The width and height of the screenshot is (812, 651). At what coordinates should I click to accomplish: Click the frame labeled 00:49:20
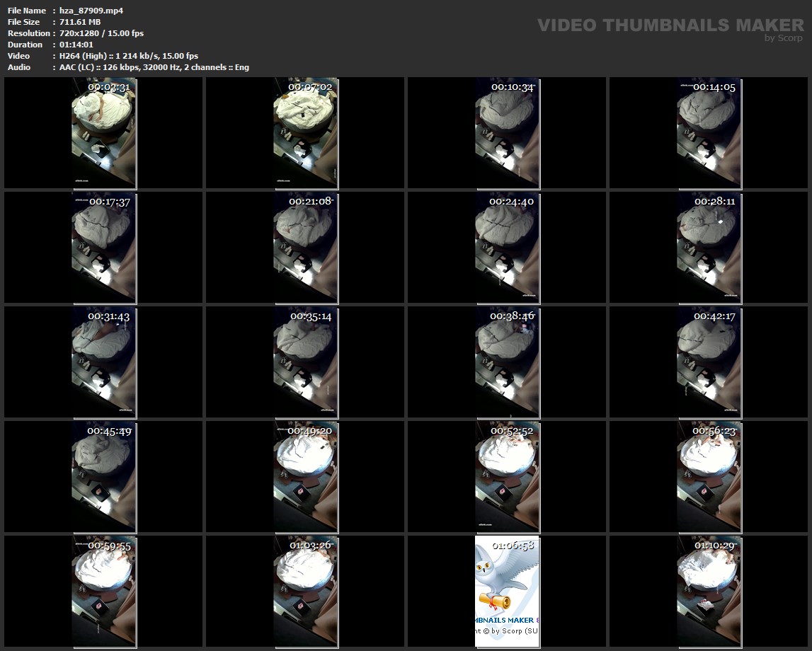point(306,477)
